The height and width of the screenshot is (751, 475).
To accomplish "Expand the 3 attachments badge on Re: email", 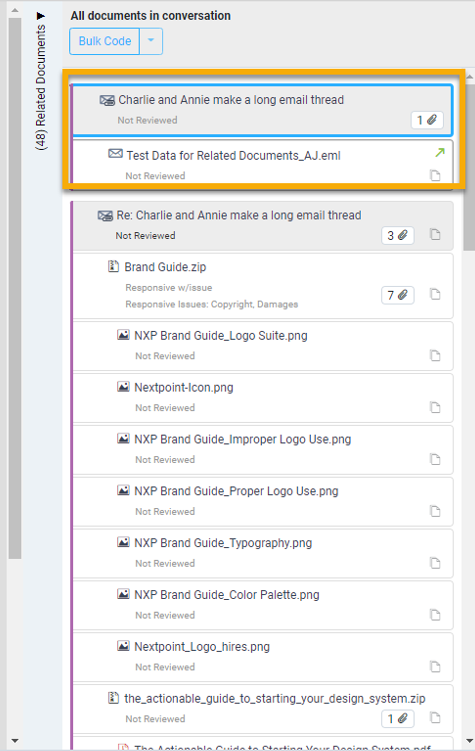I will click(x=397, y=236).
